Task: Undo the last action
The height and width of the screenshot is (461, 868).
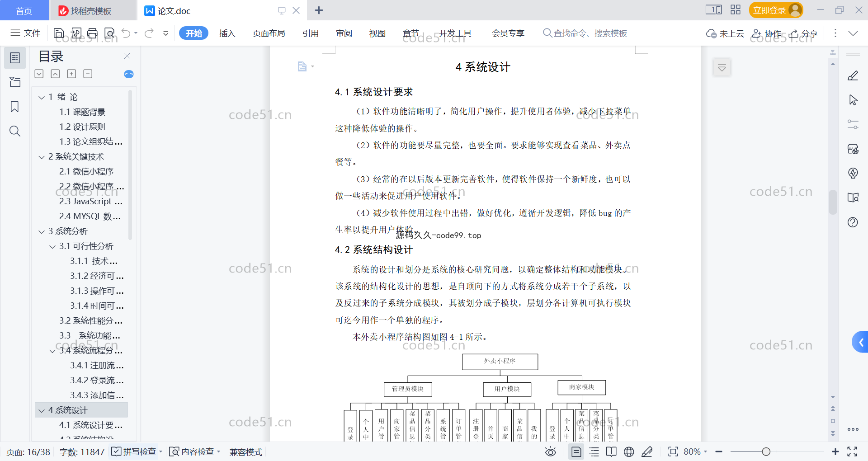Action: pos(126,33)
